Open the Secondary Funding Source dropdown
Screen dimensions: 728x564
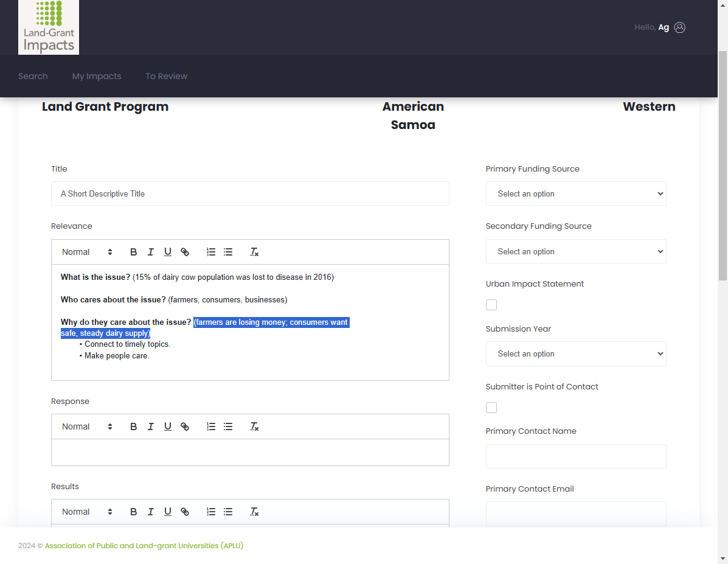click(x=576, y=251)
